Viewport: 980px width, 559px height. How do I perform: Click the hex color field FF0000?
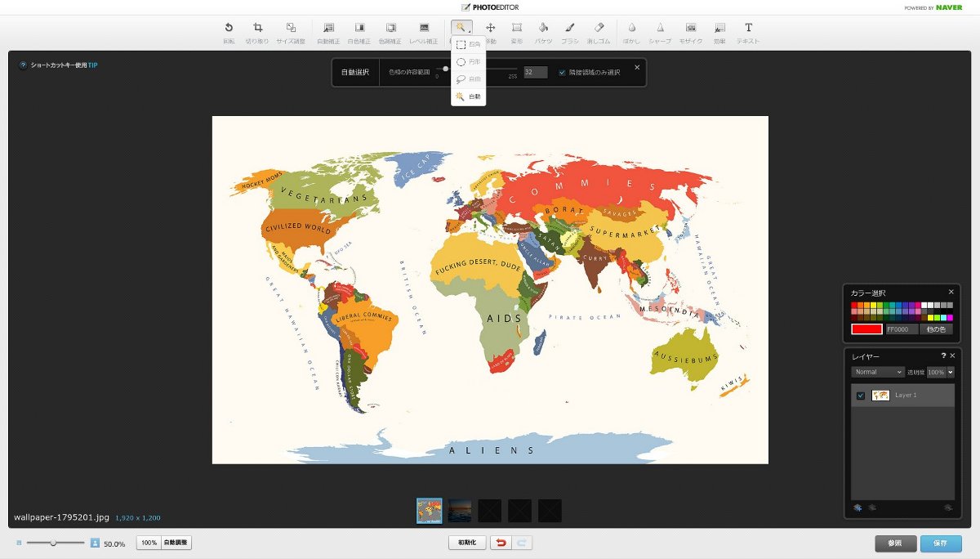click(x=902, y=329)
